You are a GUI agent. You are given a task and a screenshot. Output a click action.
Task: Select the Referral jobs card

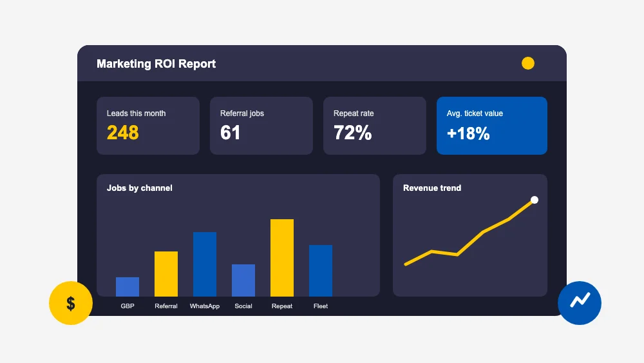click(x=261, y=126)
